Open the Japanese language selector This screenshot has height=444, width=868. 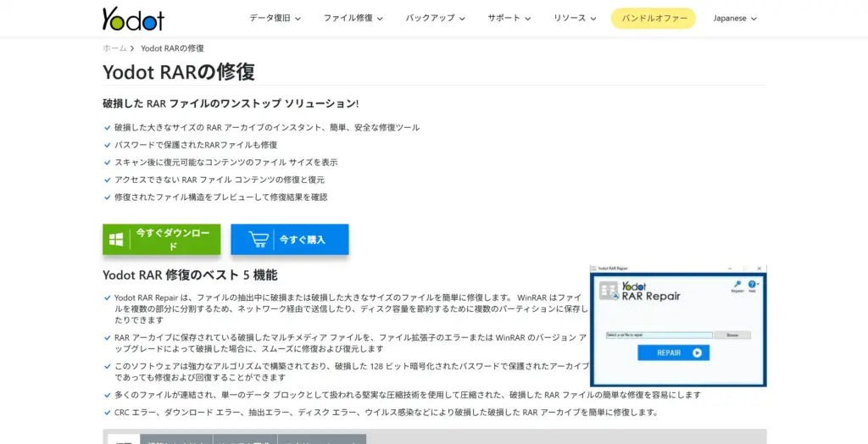click(735, 18)
